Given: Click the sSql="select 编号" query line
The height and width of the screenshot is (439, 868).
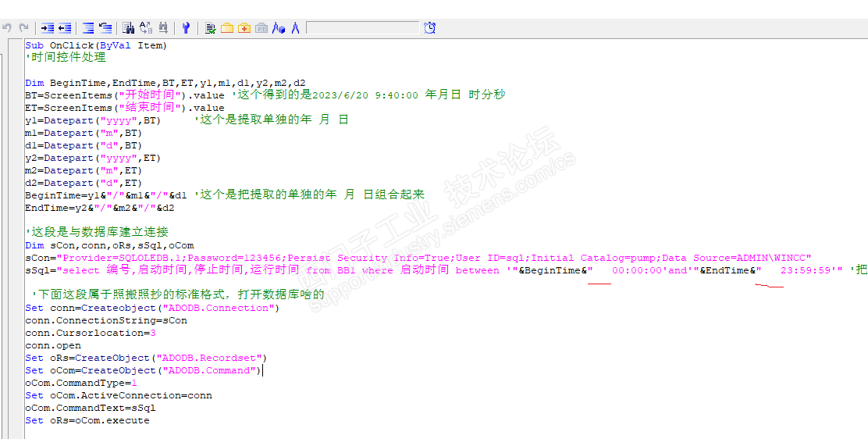Looking at the screenshot, I should click(x=434, y=270).
